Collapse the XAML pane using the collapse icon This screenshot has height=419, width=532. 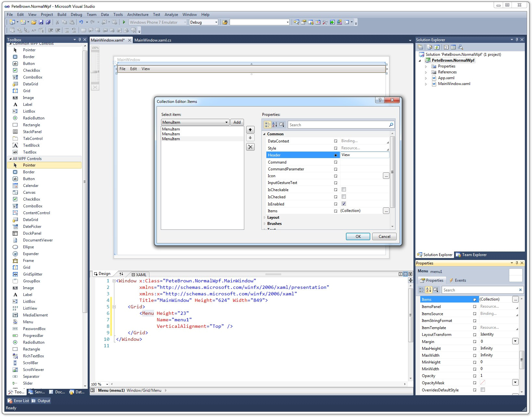point(410,274)
